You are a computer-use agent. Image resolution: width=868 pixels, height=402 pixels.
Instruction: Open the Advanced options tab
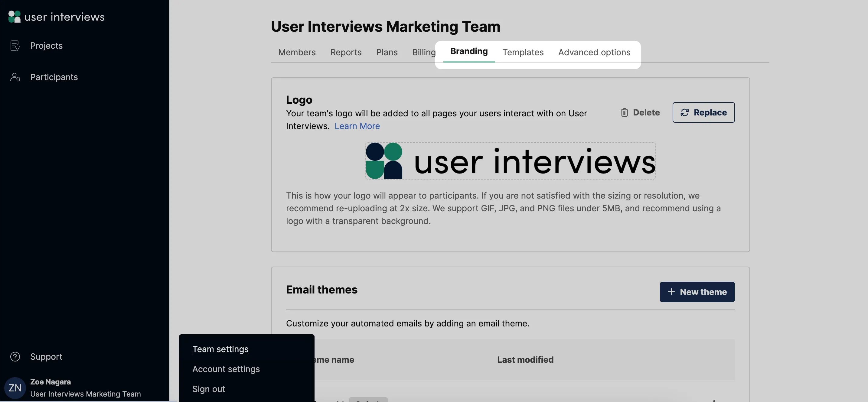[594, 52]
